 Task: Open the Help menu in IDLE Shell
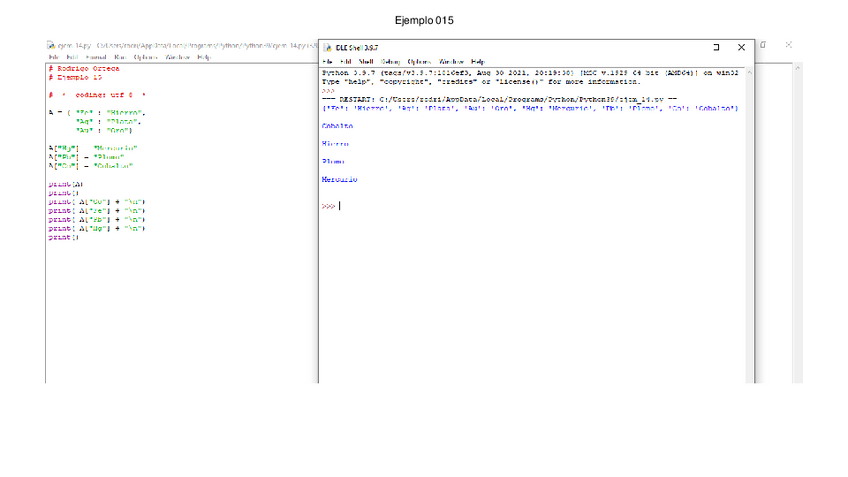tap(478, 62)
